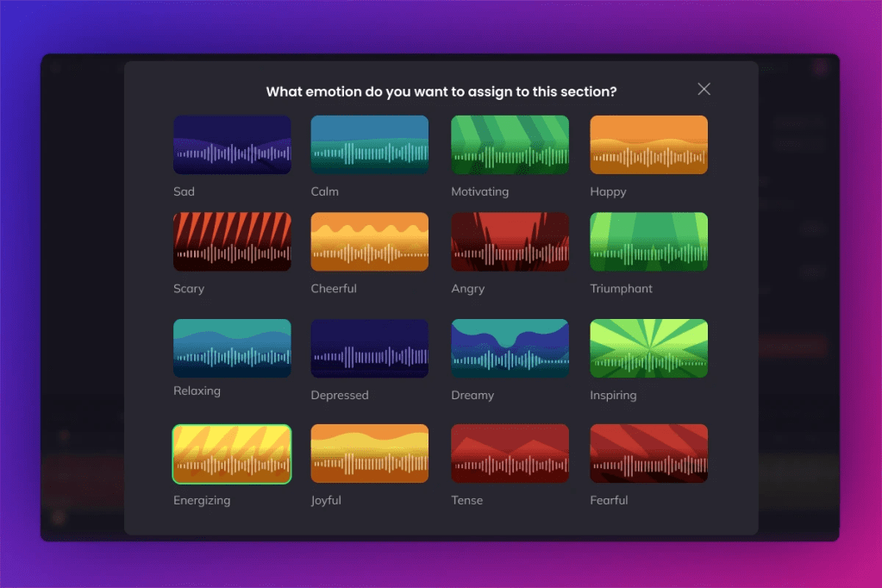Choose the Joyful emotion card
Screen dimensions: 882x588
pyautogui.click(x=369, y=454)
